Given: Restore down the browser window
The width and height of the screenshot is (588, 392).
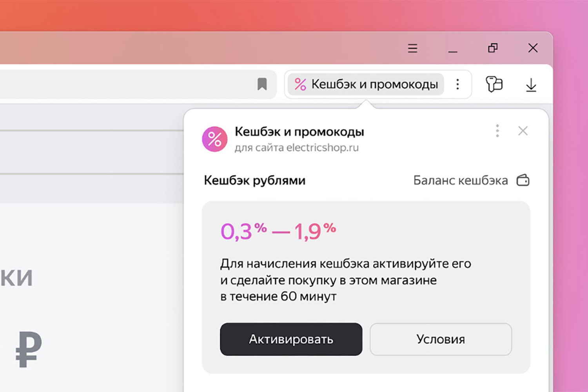Looking at the screenshot, I should 493,48.
